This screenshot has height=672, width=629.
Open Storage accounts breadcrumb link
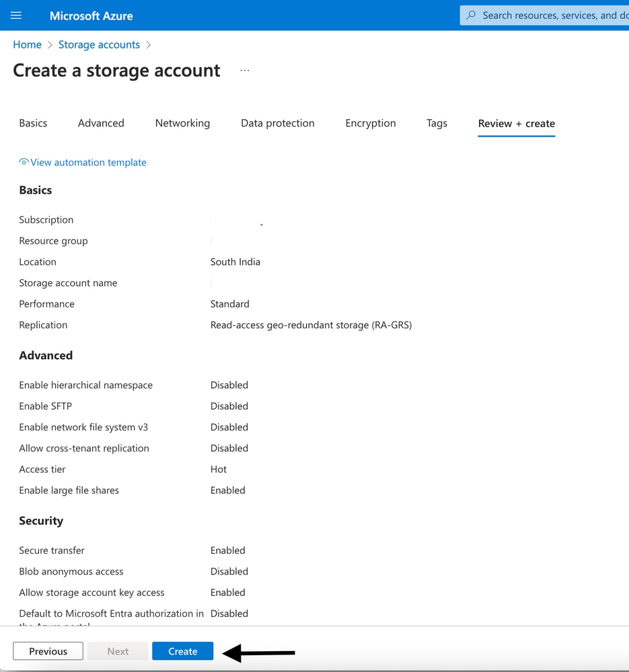(x=99, y=44)
